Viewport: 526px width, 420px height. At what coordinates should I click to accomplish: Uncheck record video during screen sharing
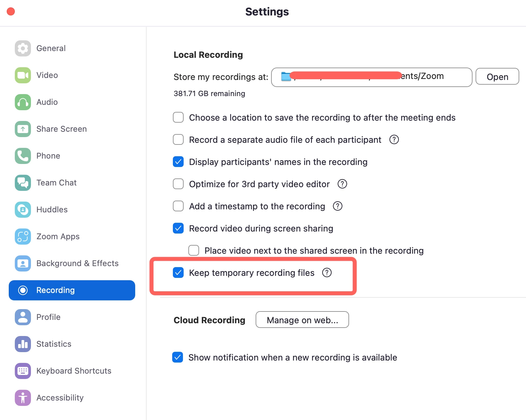click(x=178, y=228)
